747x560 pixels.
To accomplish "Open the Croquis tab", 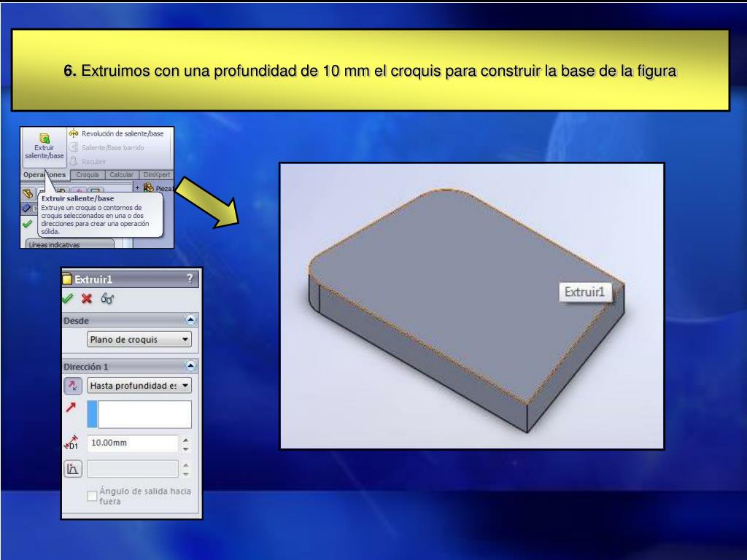I will [x=88, y=175].
